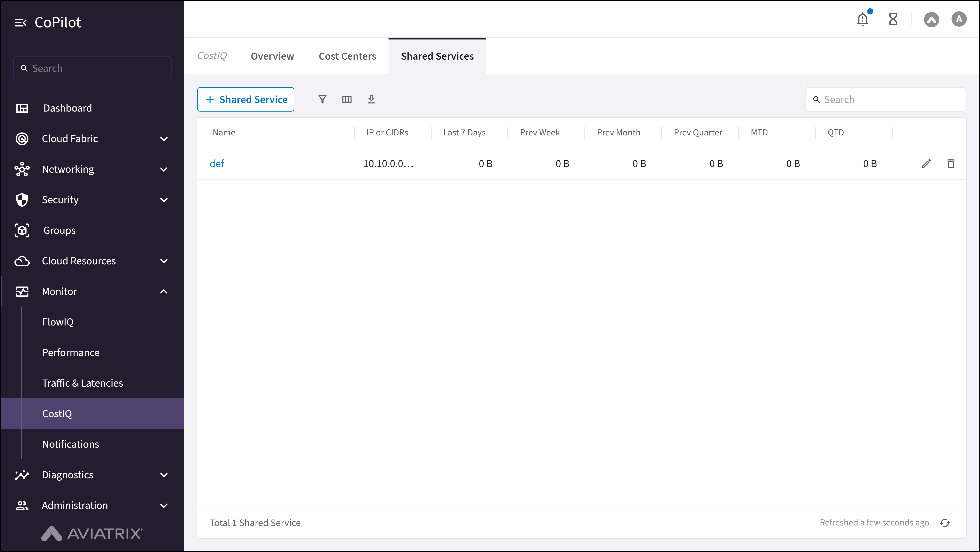The image size is (980, 552).
Task: Collapse the sidebar with the hamburger icon
Action: pos(21,22)
